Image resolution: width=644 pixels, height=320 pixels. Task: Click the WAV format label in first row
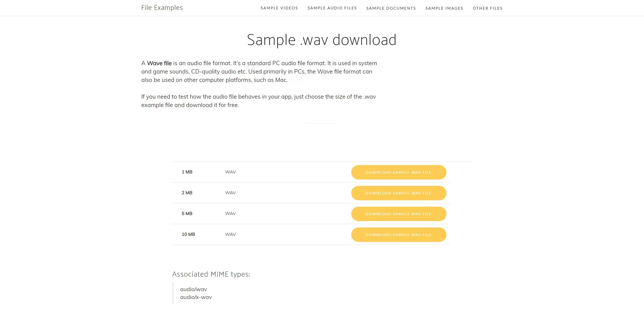230,172
